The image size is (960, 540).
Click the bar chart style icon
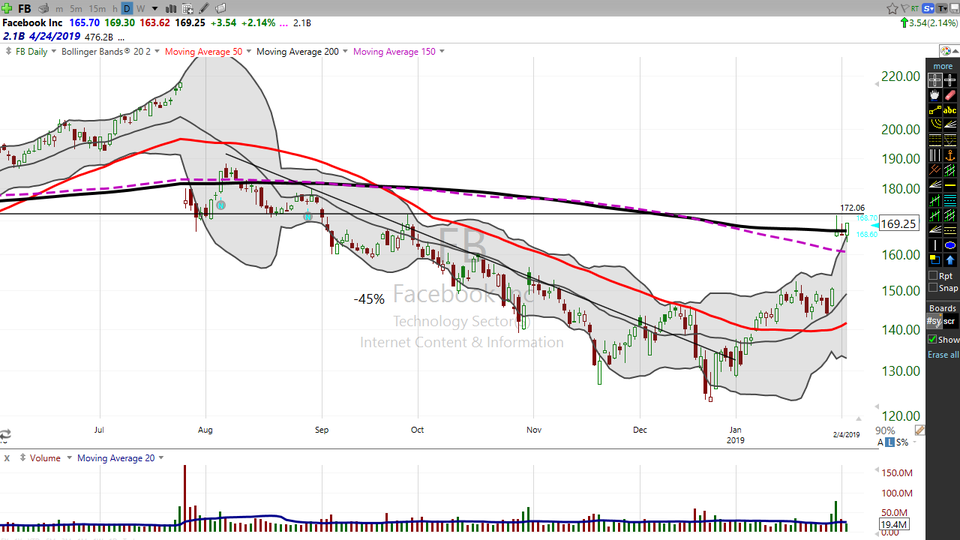click(171, 9)
